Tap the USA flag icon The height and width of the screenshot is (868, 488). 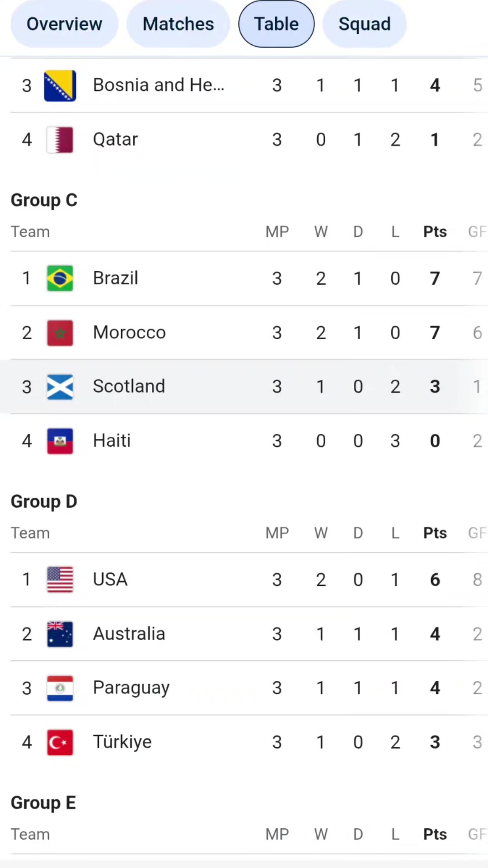(60, 580)
